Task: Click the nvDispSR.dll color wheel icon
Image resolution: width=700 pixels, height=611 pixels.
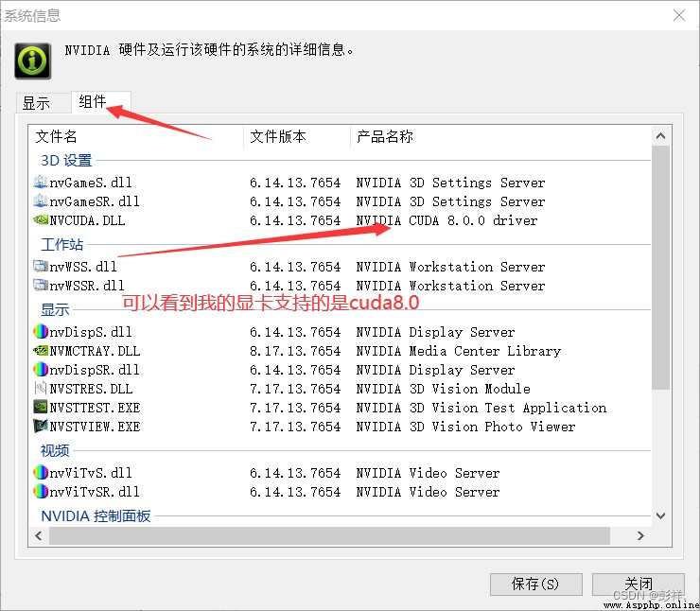Action: pyautogui.click(x=40, y=369)
